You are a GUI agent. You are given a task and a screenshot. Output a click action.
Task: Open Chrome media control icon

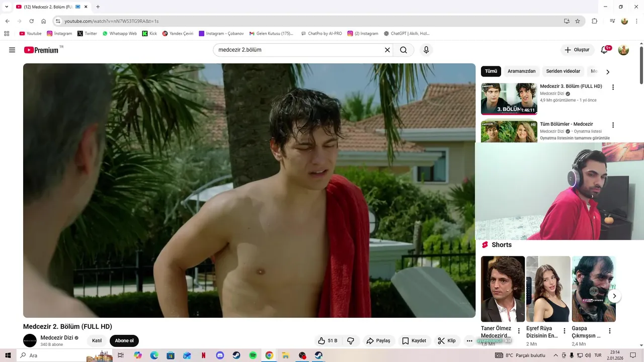tap(612, 21)
